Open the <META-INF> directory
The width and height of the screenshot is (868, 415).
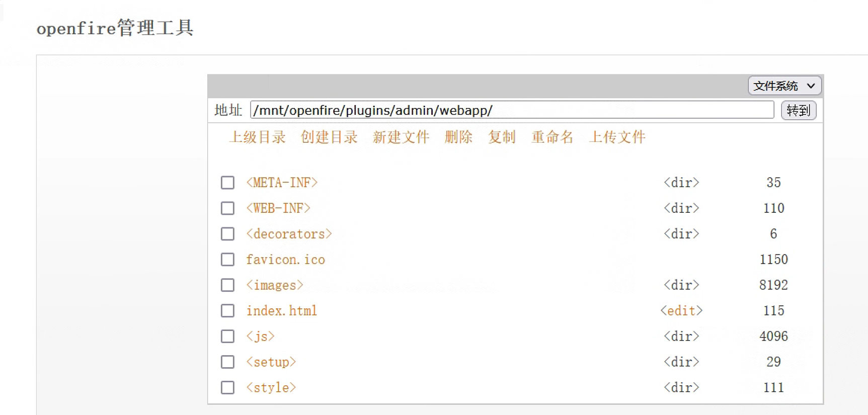(282, 183)
